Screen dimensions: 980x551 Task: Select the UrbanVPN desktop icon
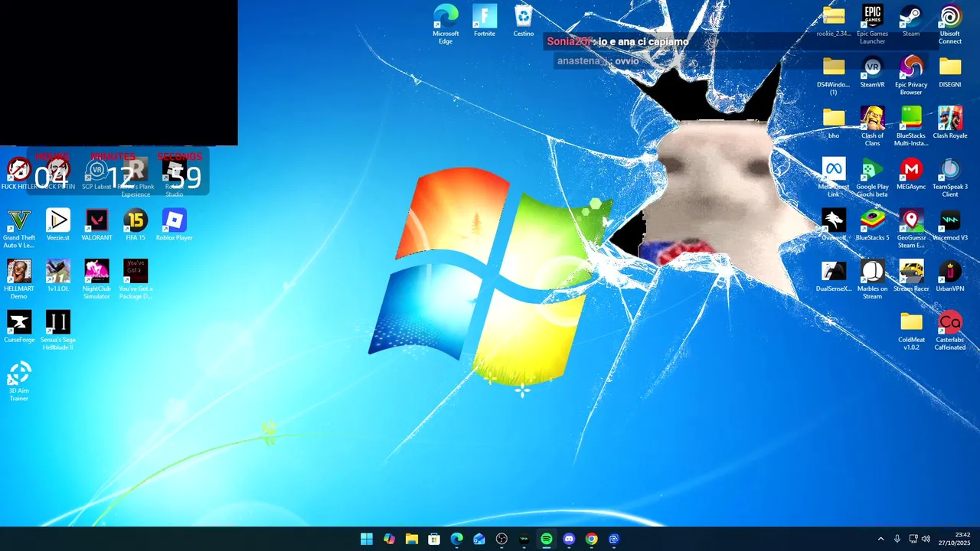[x=950, y=276]
